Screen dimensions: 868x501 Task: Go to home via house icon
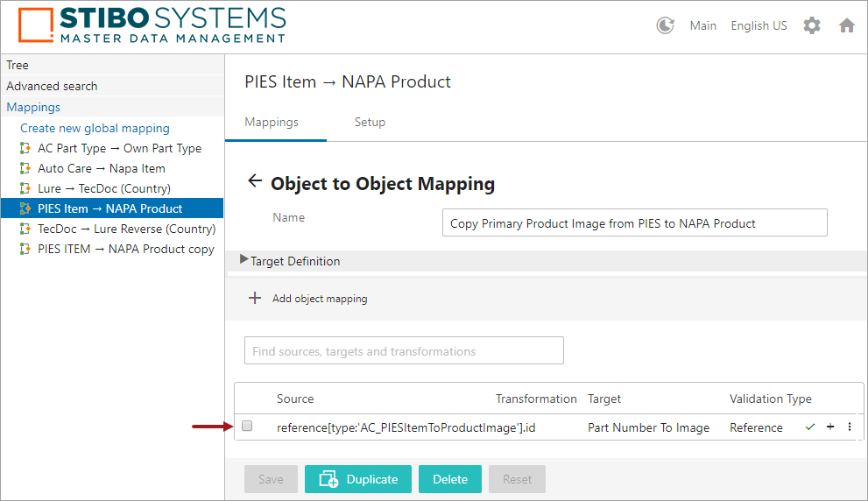pos(846,25)
